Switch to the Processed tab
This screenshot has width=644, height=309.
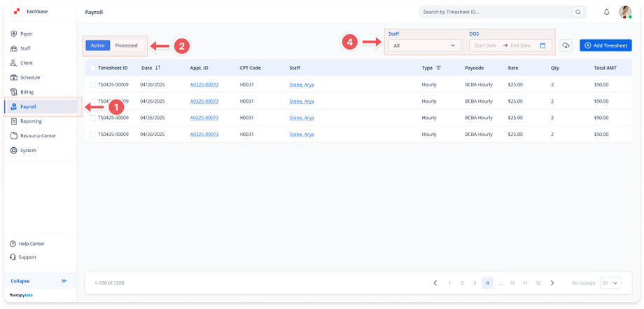coord(126,46)
